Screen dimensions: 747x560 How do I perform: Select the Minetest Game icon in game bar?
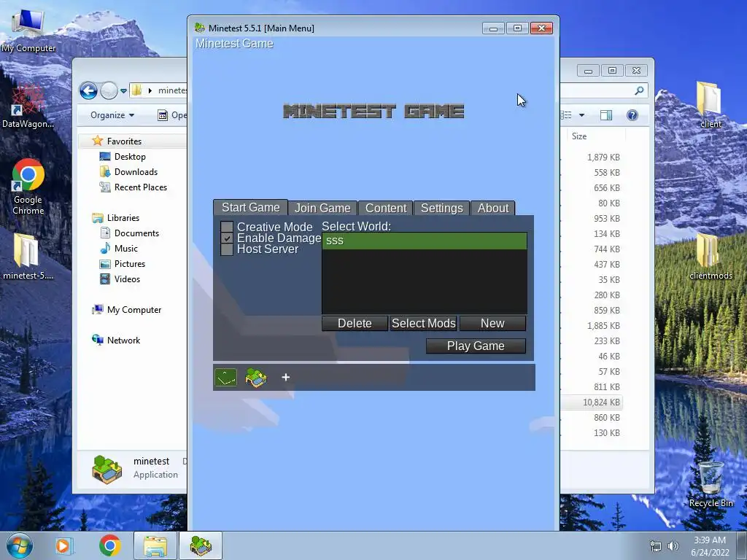256,378
